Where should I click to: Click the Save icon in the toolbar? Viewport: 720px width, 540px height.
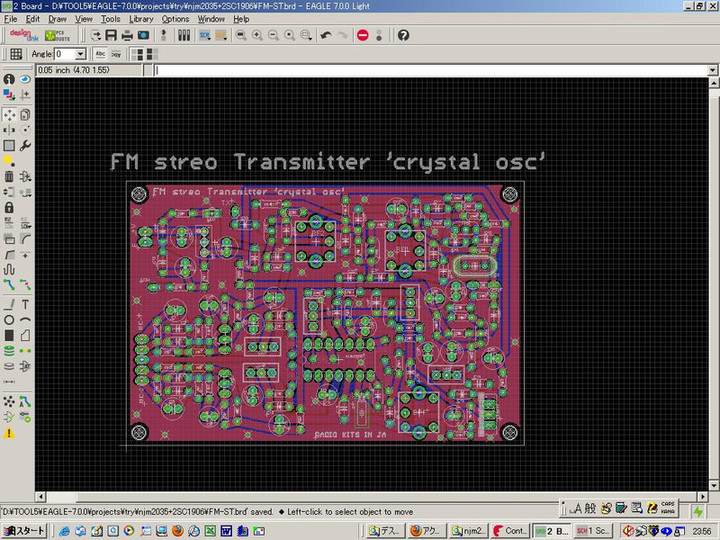pos(111,35)
